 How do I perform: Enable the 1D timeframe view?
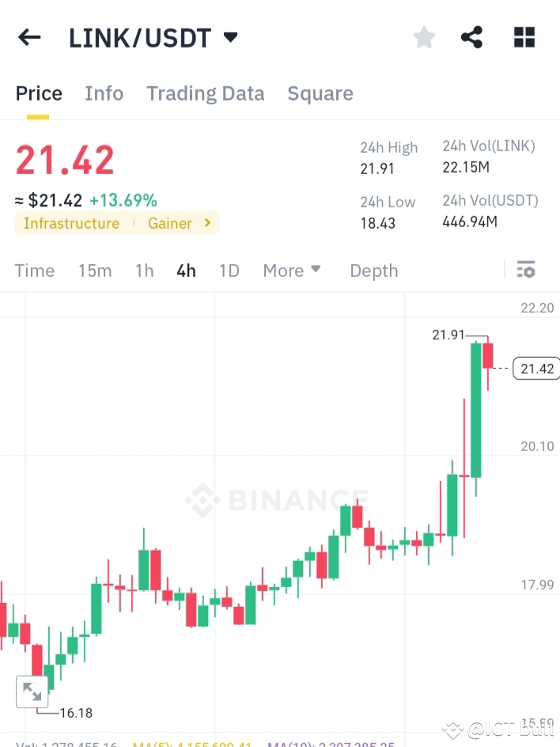point(229,270)
